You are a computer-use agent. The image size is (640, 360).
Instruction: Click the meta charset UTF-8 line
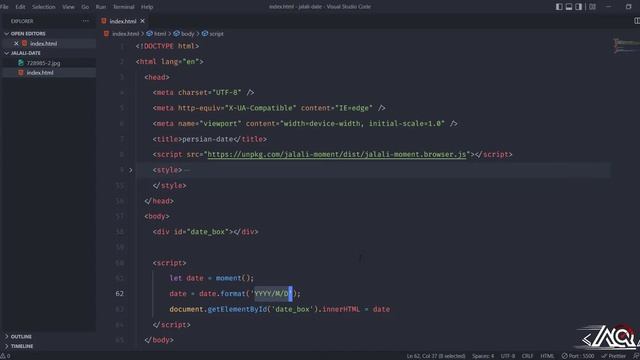tap(203, 93)
